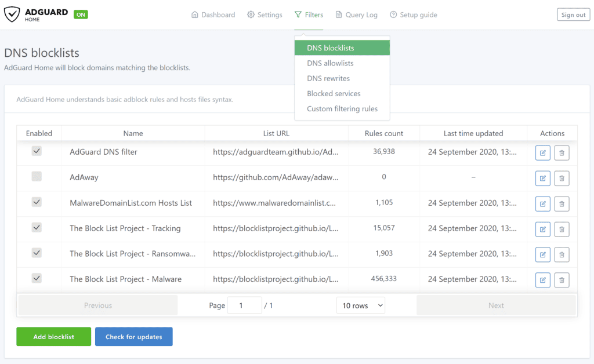
Task: Open the Filters menu
Action: [x=309, y=14]
